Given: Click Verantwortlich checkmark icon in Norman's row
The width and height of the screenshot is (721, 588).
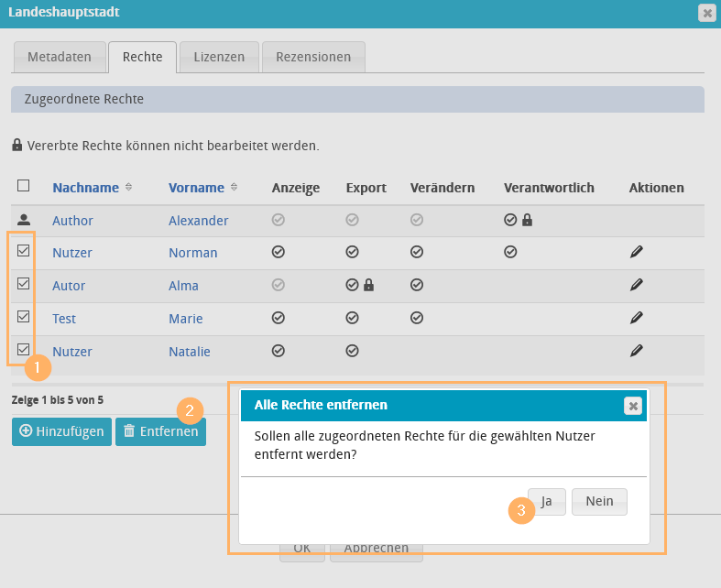Looking at the screenshot, I should 510,252.
